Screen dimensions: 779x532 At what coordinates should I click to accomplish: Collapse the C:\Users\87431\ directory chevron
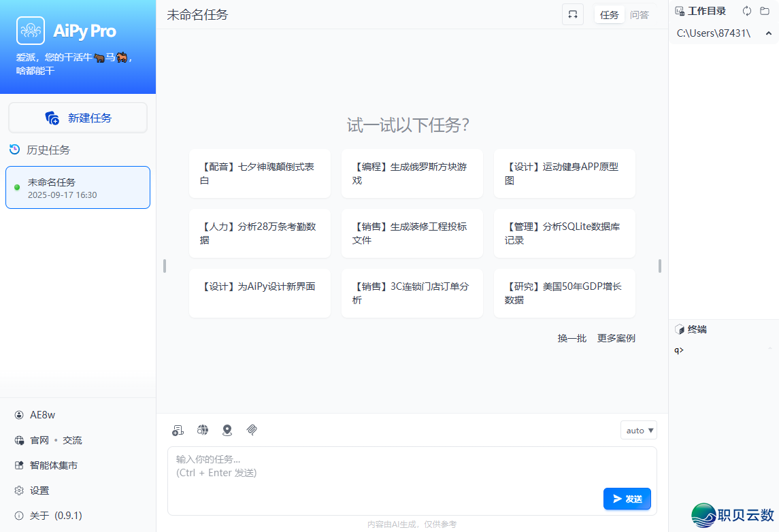(x=768, y=33)
